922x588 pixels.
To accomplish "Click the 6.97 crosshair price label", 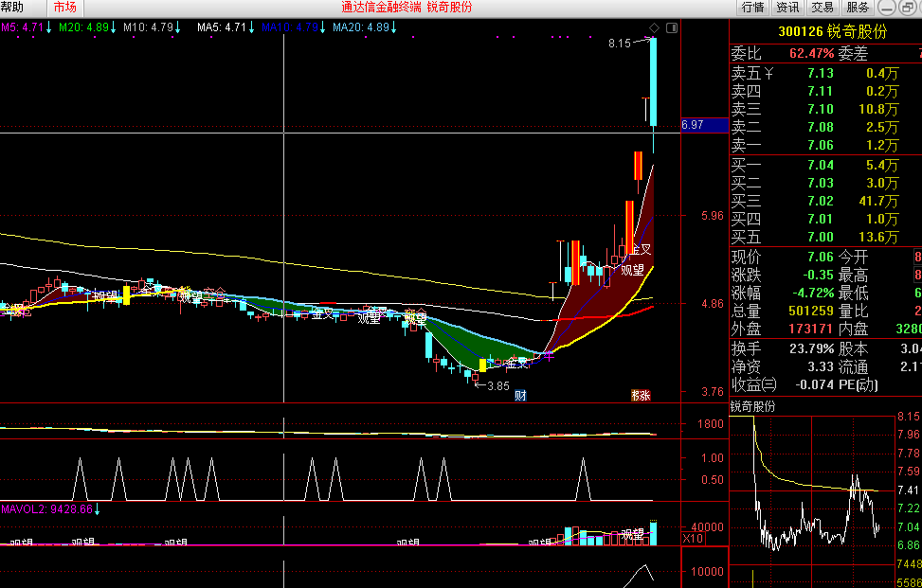I will pyautogui.click(x=704, y=125).
